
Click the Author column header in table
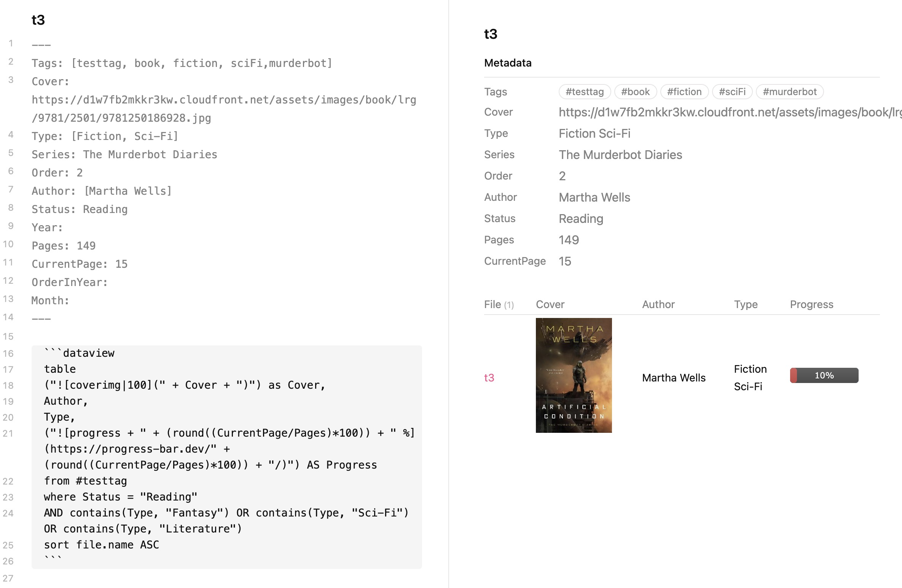click(658, 304)
